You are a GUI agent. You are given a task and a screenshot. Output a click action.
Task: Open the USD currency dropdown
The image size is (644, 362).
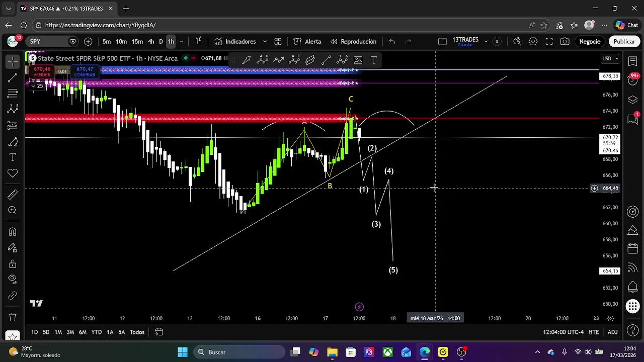610,59
